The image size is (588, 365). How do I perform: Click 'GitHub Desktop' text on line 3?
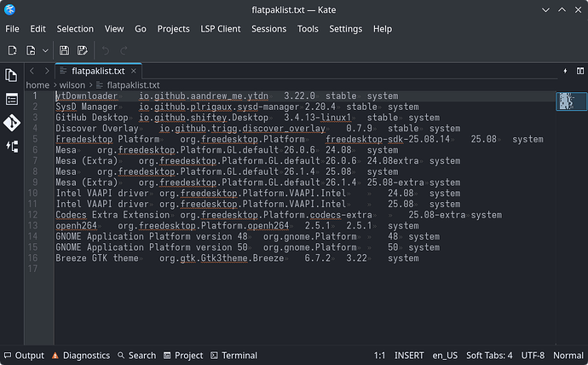pyautogui.click(x=92, y=118)
